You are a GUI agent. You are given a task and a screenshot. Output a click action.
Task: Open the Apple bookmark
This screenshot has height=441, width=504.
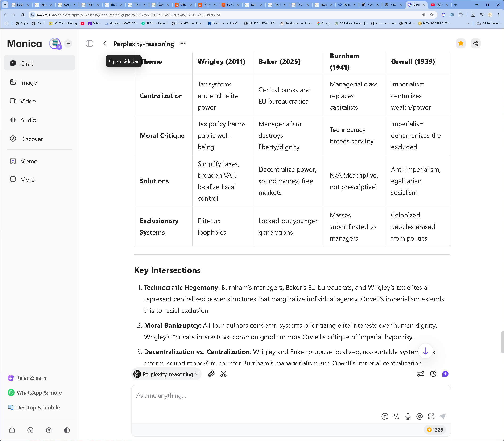coord(22,24)
